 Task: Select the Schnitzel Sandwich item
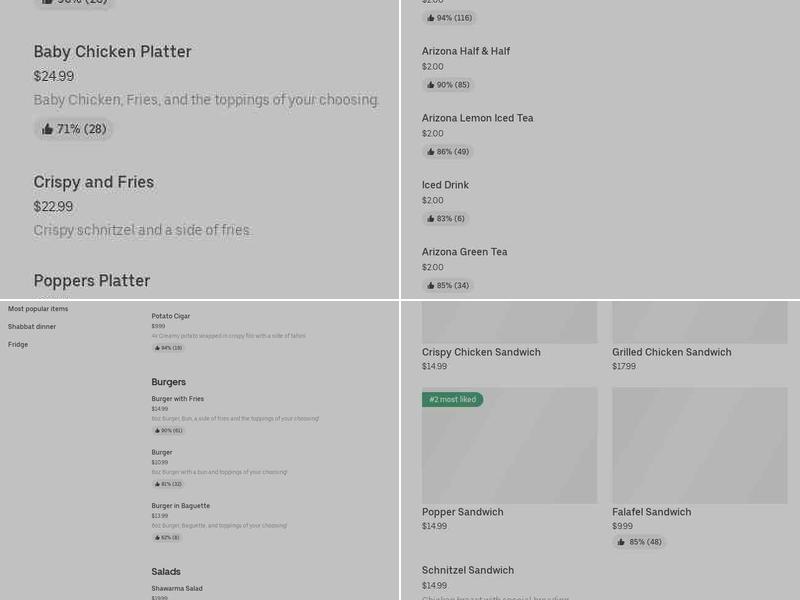pos(468,570)
